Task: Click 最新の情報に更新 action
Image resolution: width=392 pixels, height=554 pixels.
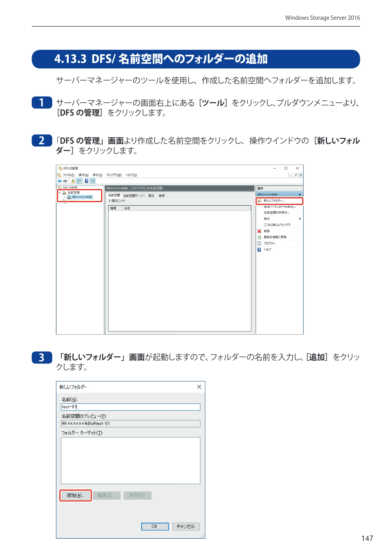Action: tap(275, 237)
